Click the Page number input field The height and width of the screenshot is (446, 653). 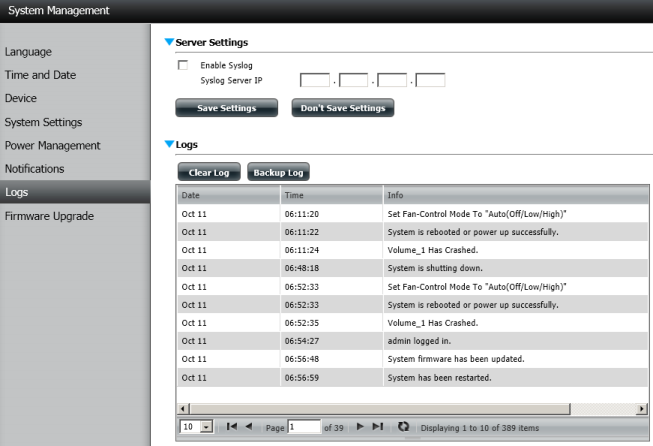pyautogui.click(x=304, y=427)
